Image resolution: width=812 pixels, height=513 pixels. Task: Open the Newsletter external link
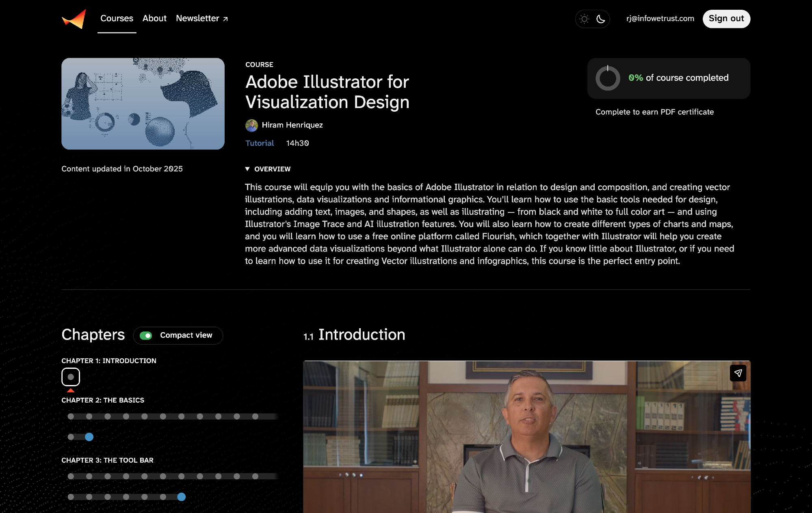tap(202, 18)
